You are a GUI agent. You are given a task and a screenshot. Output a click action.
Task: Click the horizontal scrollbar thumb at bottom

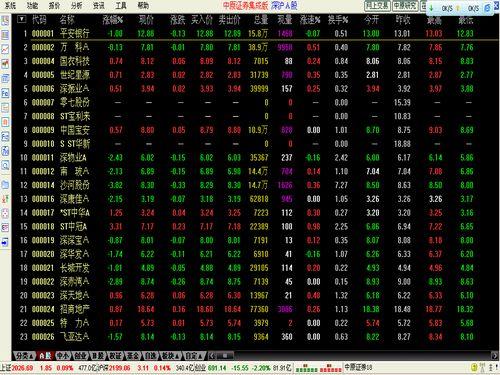pos(224,356)
